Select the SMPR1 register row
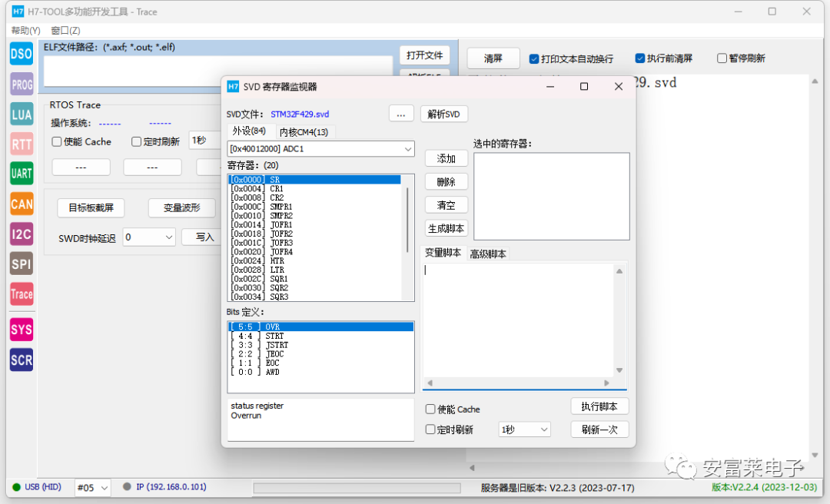Viewport: 830px width, 504px height. tap(315, 207)
